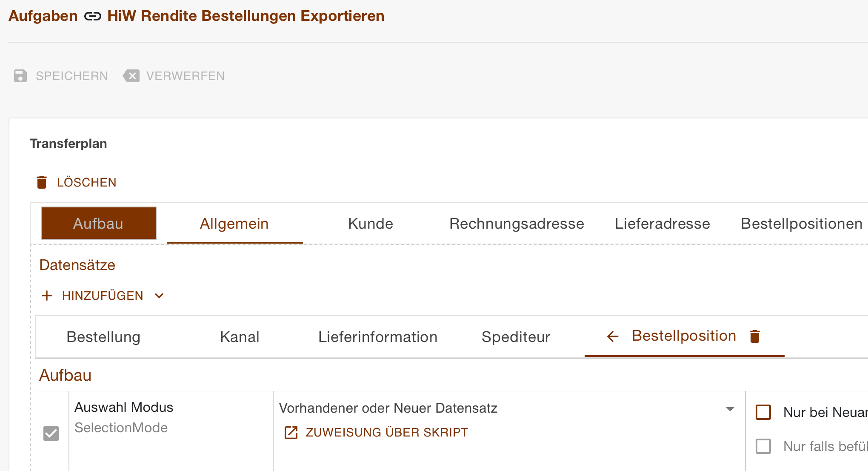Click the plus icon next to Hinzufügen

47,295
